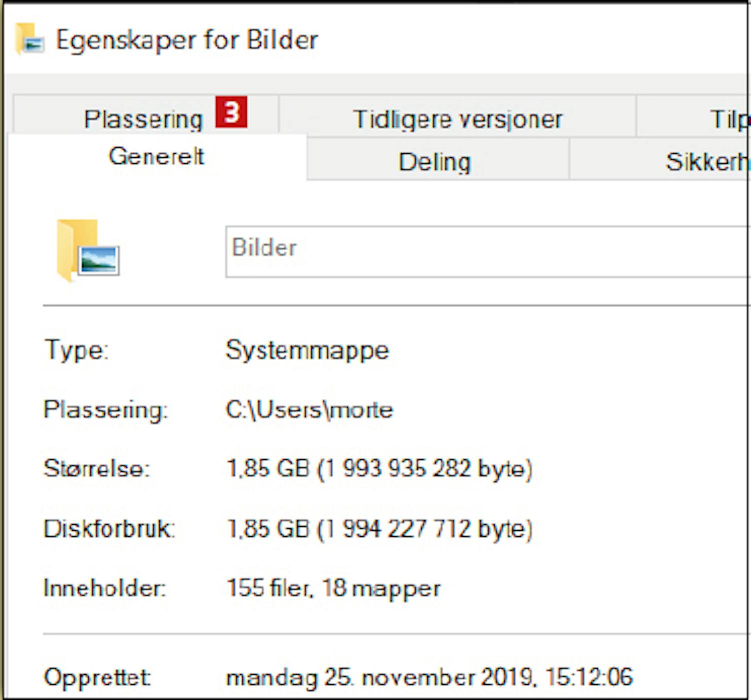Click the large Bilder folder icon

point(87,251)
